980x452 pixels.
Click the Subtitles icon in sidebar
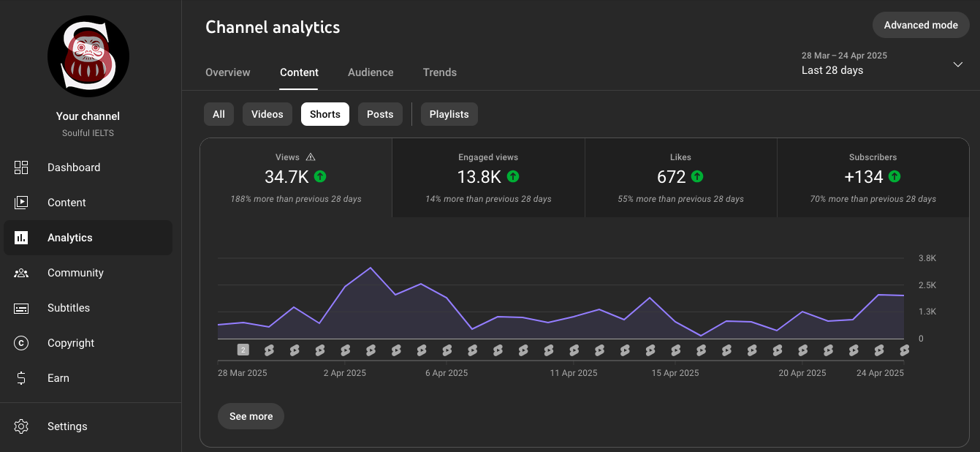click(x=21, y=308)
